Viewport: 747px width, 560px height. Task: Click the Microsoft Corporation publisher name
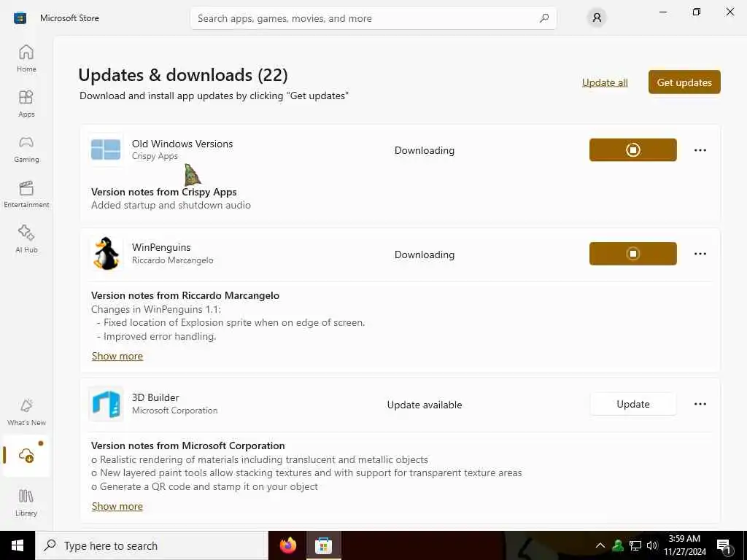click(x=174, y=411)
